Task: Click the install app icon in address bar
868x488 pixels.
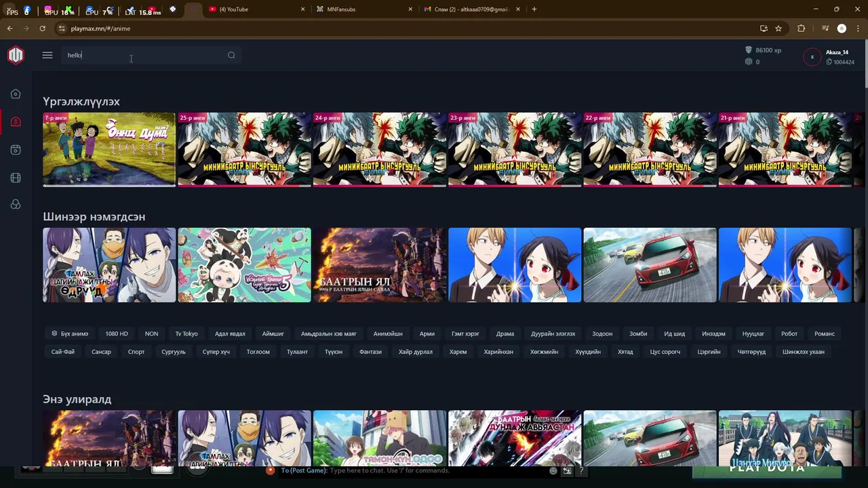Action: [x=764, y=28]
